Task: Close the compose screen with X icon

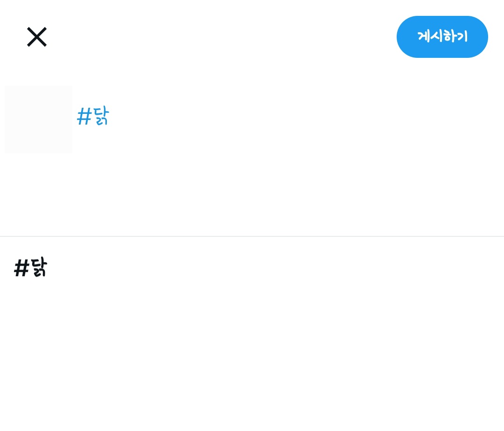Action: [37, 37]
